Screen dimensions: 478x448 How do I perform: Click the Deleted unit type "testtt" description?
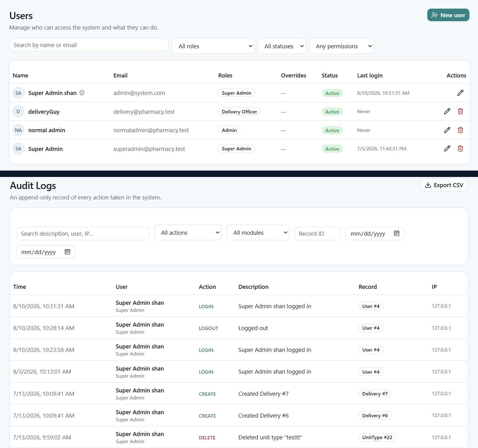pos(270,437)
